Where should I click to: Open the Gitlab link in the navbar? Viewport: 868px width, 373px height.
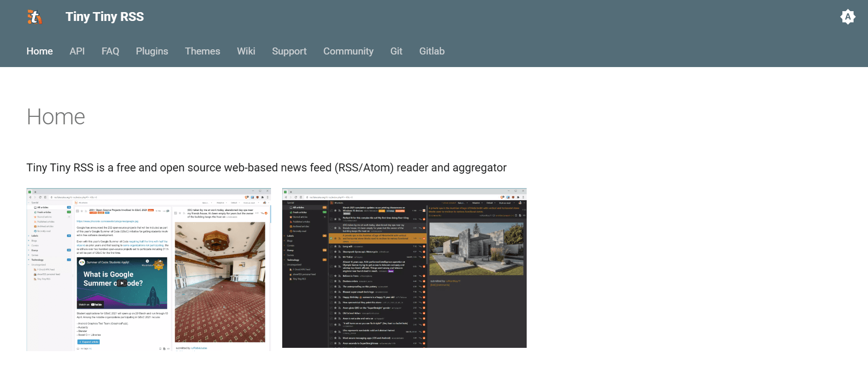click(x=432, y=51)
